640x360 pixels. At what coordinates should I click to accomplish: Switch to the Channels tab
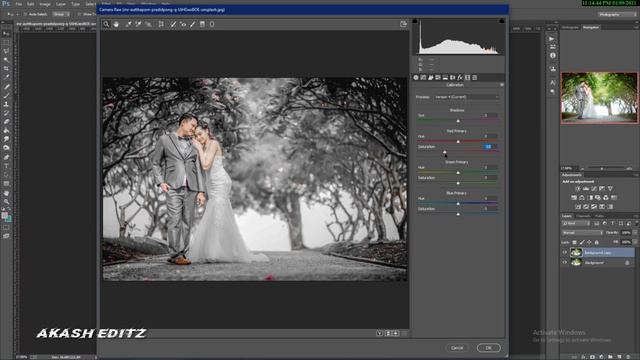tap(583, 216)
